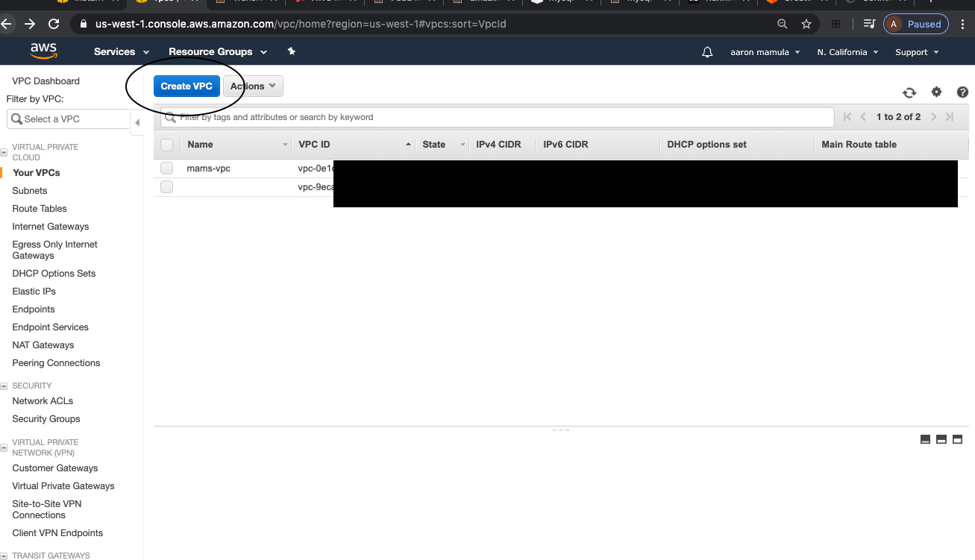Go to previous page of results
This screenshot has width=975, height=560.
863,117
